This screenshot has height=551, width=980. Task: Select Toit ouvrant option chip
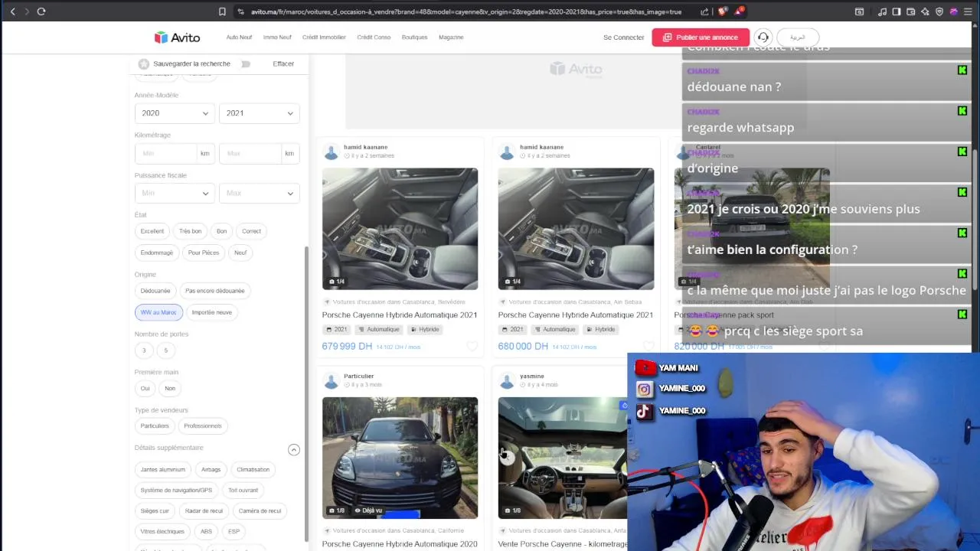coord(243,491)
